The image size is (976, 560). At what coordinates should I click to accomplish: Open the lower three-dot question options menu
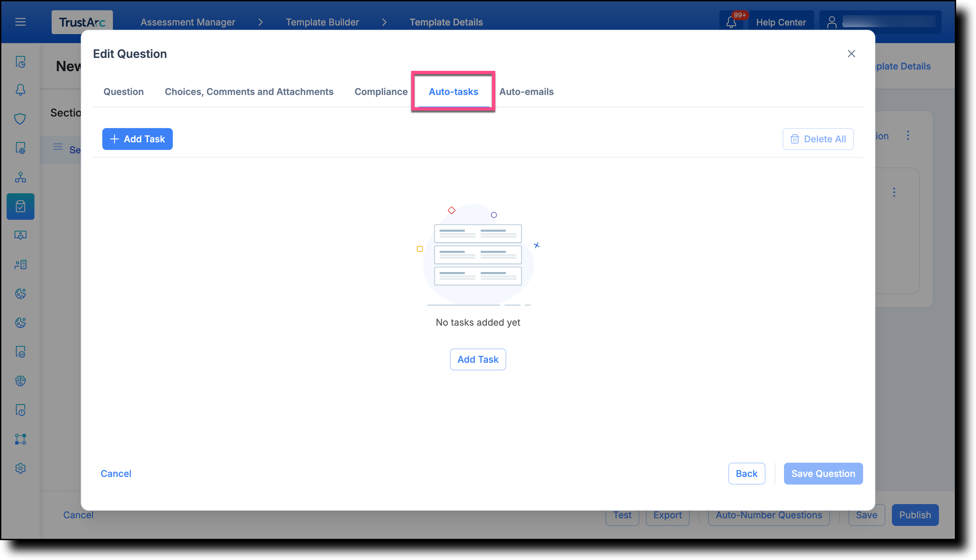[x=894, y=192]
